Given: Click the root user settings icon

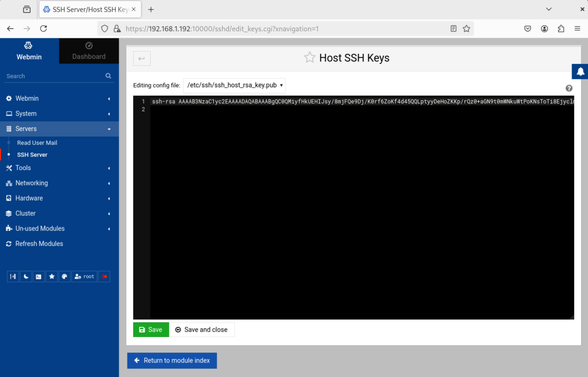Looking at the screenshot, I should [x=84, y=276].
